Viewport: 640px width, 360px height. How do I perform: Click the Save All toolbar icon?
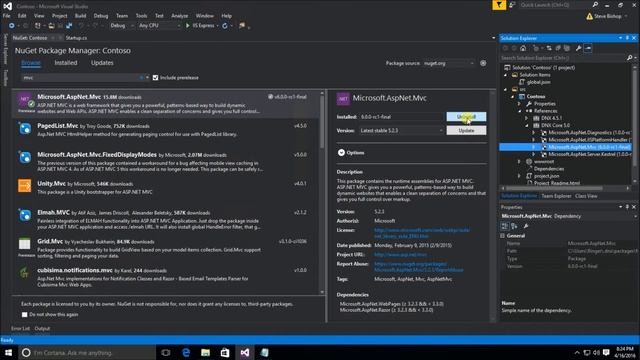[69, 26]
